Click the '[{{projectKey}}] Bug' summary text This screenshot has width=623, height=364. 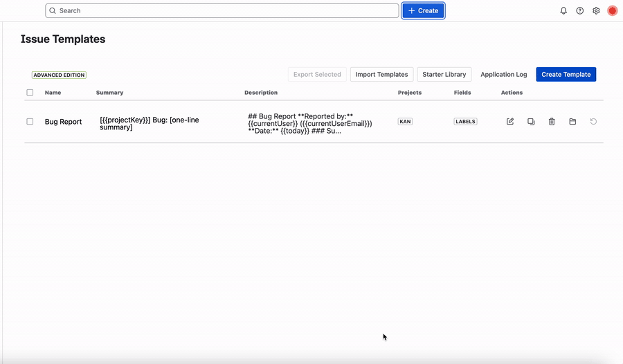click(x=150, y=124)
